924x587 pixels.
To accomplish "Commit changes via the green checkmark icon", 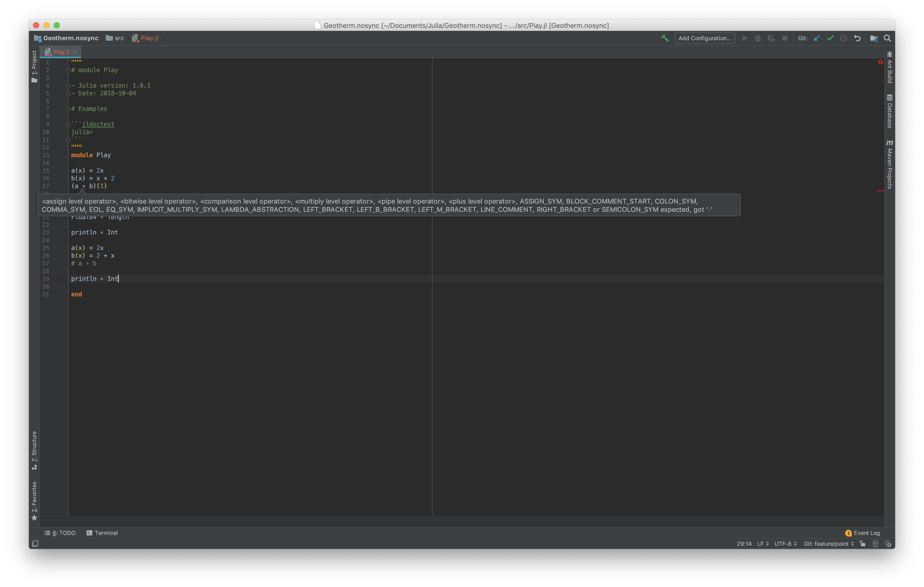I will [830, 38].
